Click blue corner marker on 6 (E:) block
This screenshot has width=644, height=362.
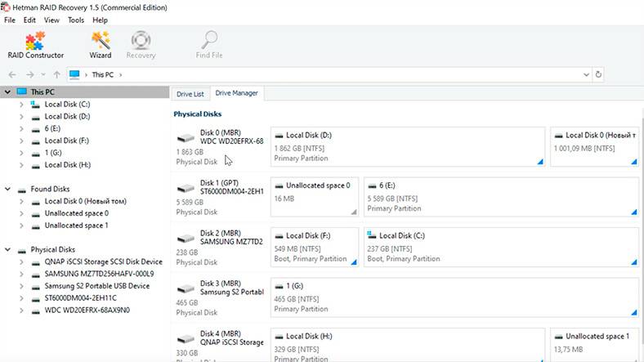(x=633, y=212)
